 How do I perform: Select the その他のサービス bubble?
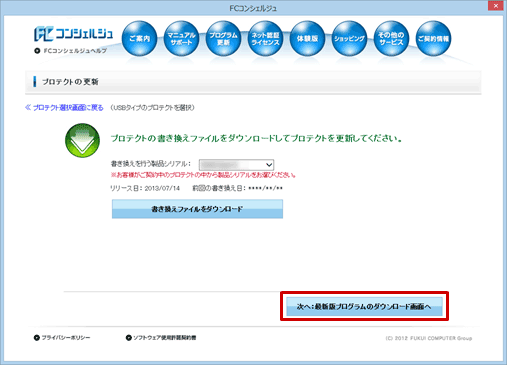391,38
